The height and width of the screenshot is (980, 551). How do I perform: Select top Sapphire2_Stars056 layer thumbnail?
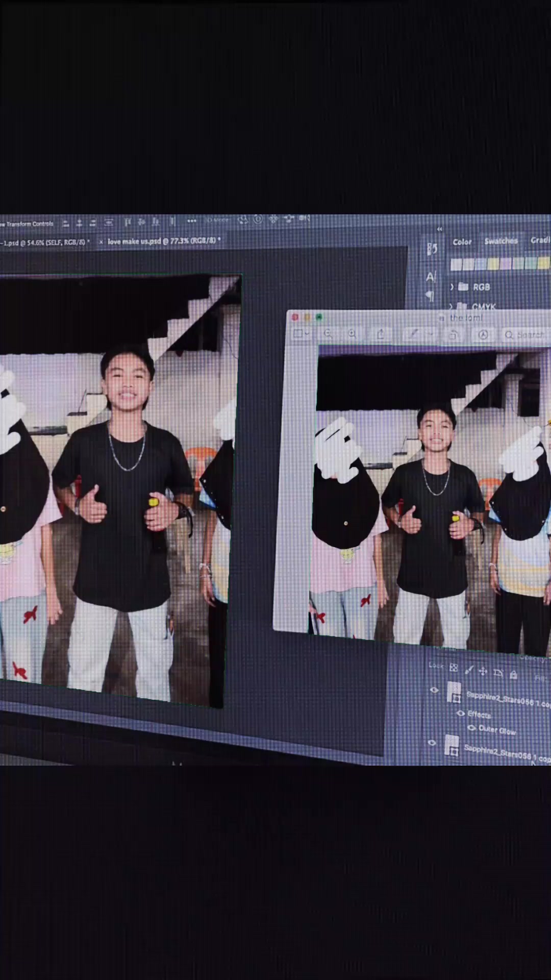(x=454, y=693)
